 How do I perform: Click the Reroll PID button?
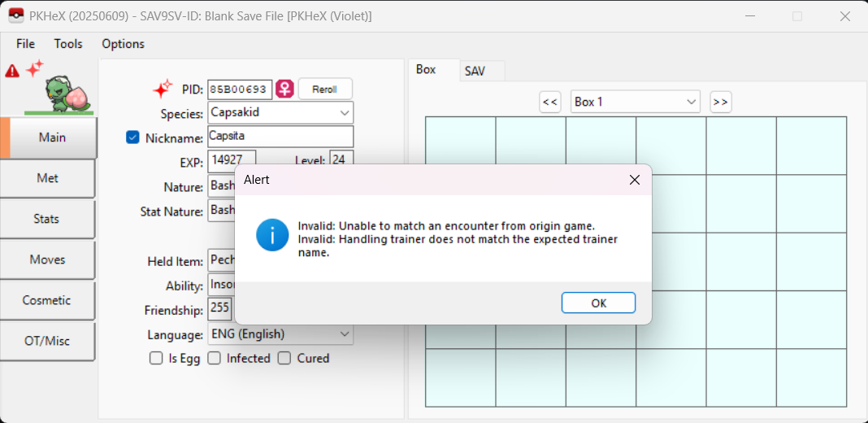325,89
